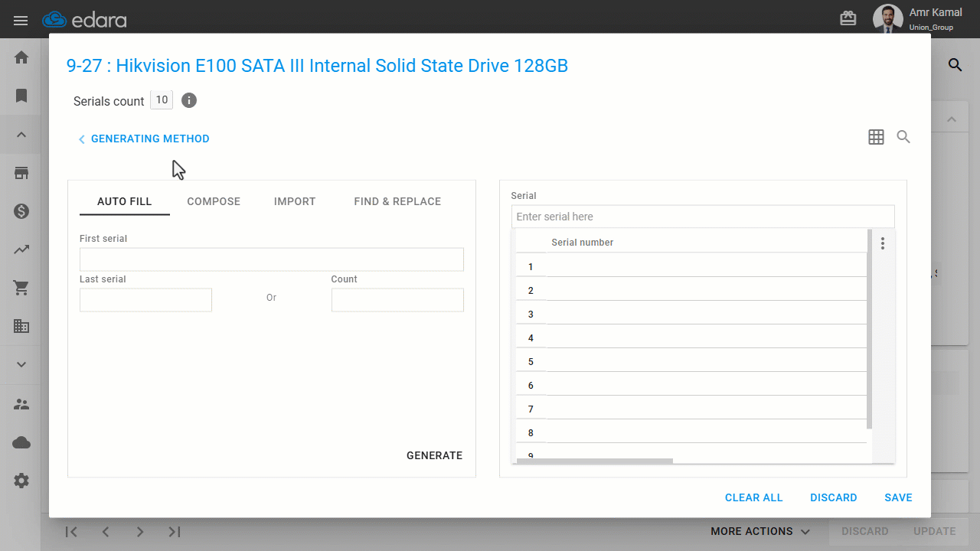The image size is (980, 551).
Task: Open the dollar accounting sidebar icon
Action: click(x=21, y=211)
